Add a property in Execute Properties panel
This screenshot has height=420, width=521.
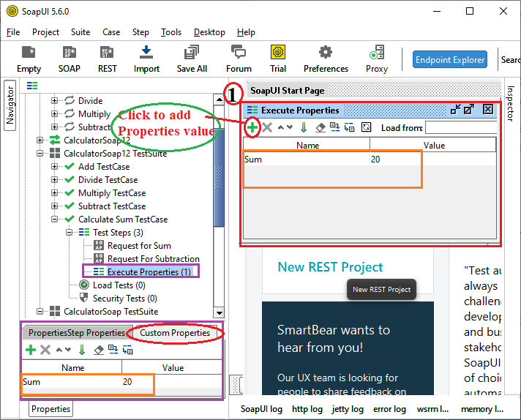pyautogui.click(x=252, y=127)
